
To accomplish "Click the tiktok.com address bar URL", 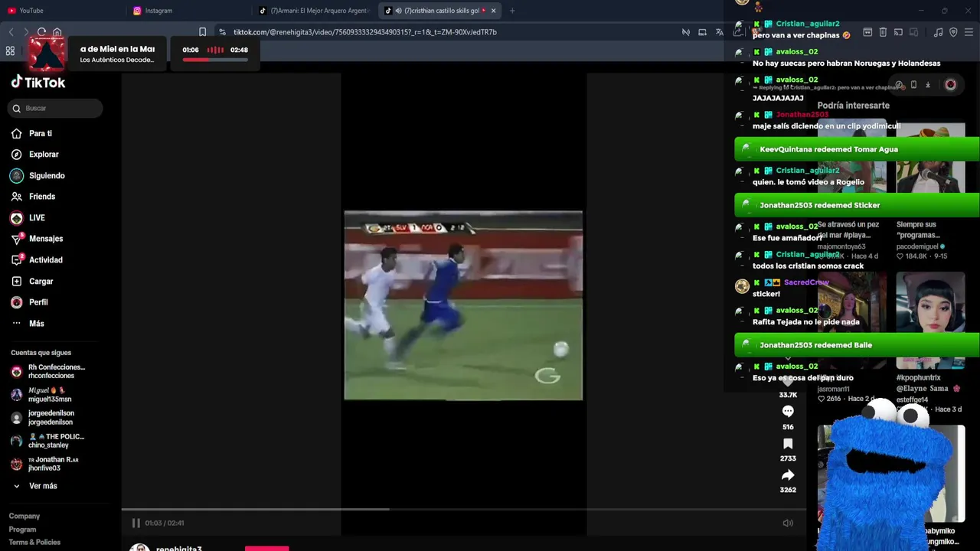I will click(364, 32).
